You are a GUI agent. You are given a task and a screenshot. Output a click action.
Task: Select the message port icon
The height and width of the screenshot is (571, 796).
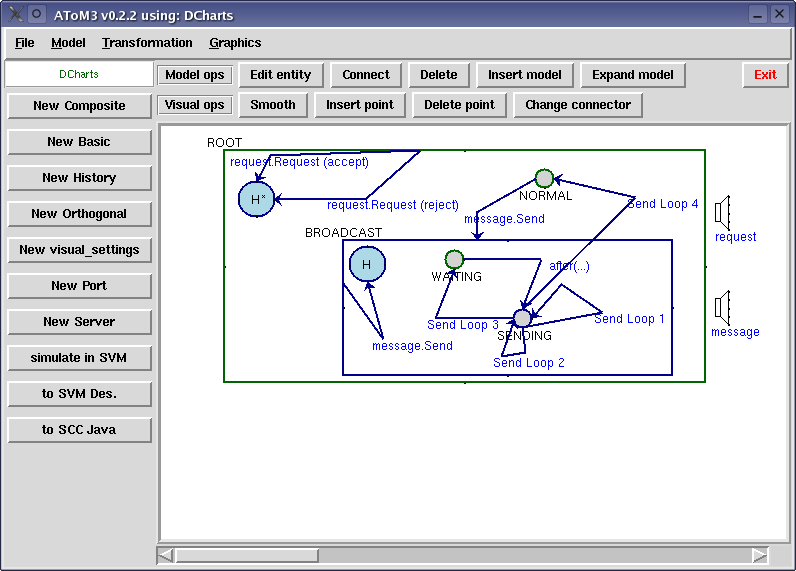(723, 307)
